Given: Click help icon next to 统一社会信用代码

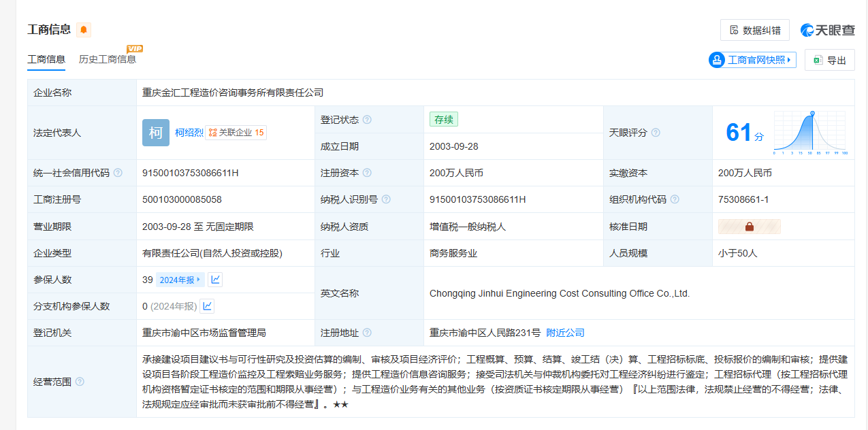Looking at the screenshot, I should point(118,173).
